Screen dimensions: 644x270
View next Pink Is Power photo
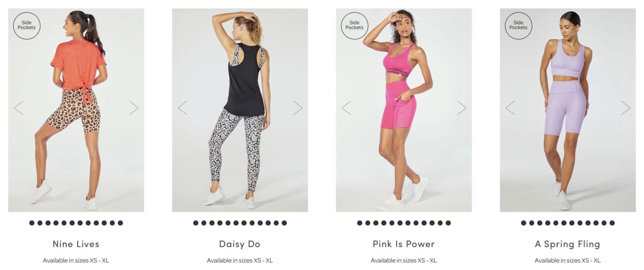(462, 108)
